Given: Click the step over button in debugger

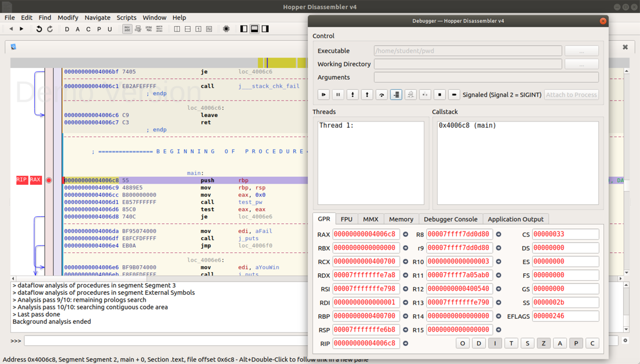Looking at the screenshot, I should point(382,95).
